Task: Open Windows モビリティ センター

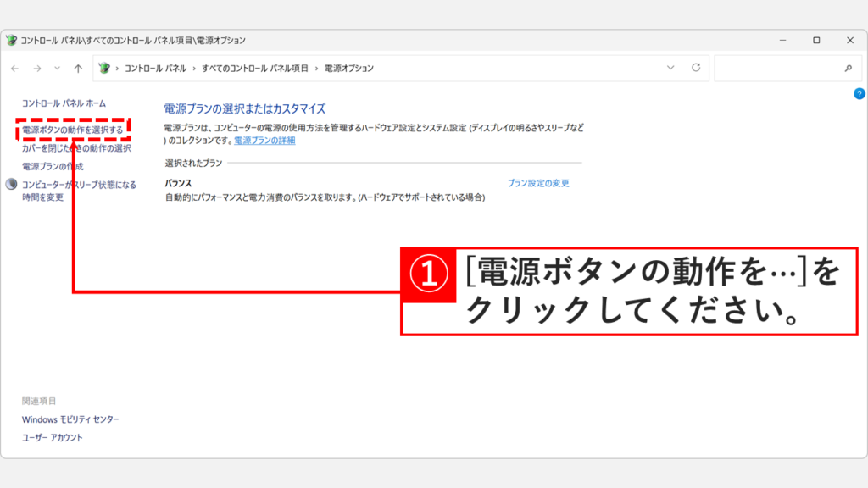Action: click(71, 419)
